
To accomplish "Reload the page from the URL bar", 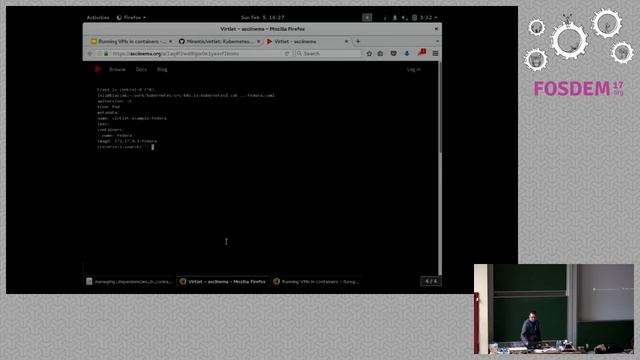I will [x=287, y=53].
